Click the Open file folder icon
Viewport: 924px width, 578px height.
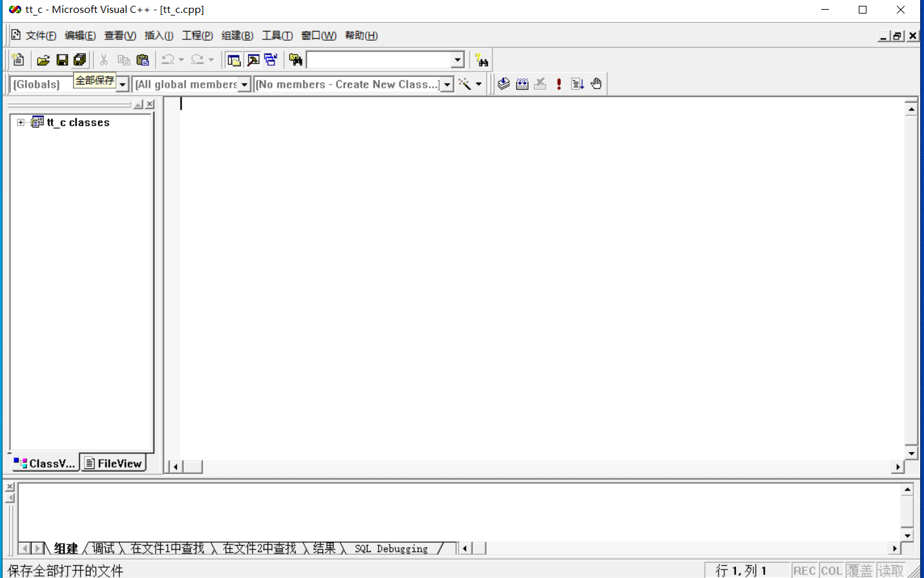(x=43, y=60)
